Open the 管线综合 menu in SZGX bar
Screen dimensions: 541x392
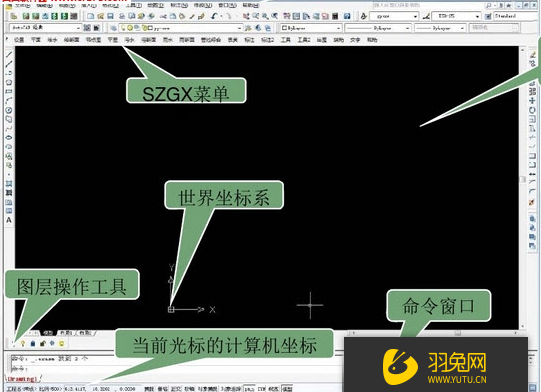point(211,40)
